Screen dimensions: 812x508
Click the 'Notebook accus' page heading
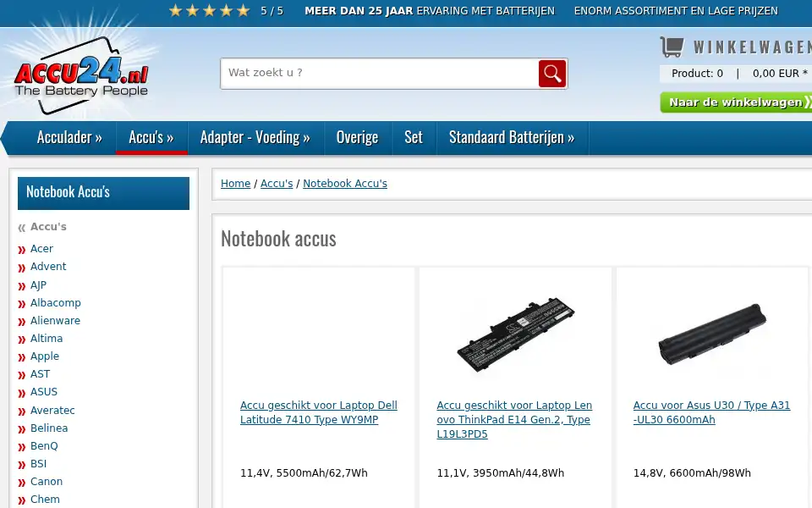click(x=278, y=239)
